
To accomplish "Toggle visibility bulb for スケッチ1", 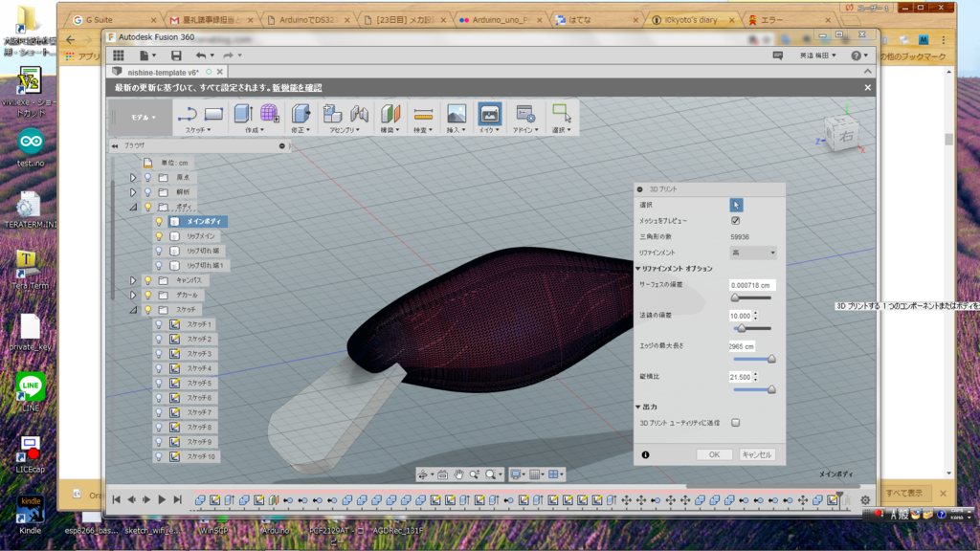I will 160,324.
